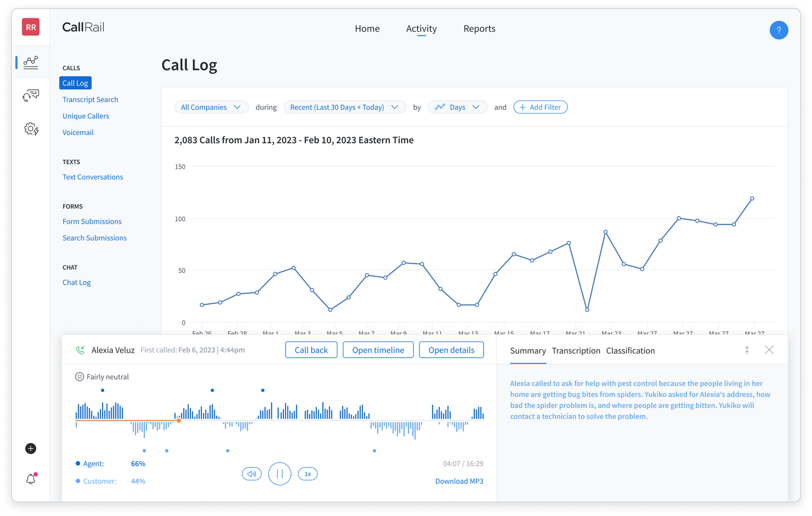The image size is (812, 516).
Task: Switch to the Transcription tab
Action: click(x=576, y=350)
